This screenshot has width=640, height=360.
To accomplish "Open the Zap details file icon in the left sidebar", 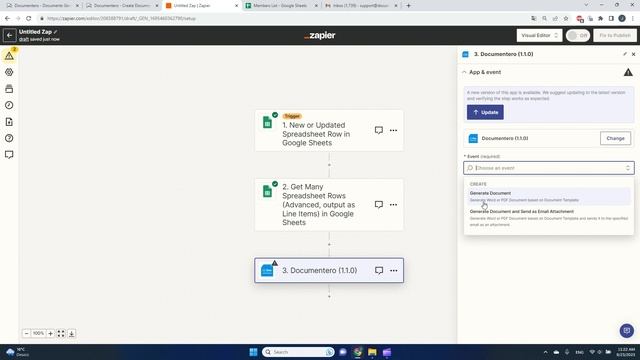I will [9, 122].
